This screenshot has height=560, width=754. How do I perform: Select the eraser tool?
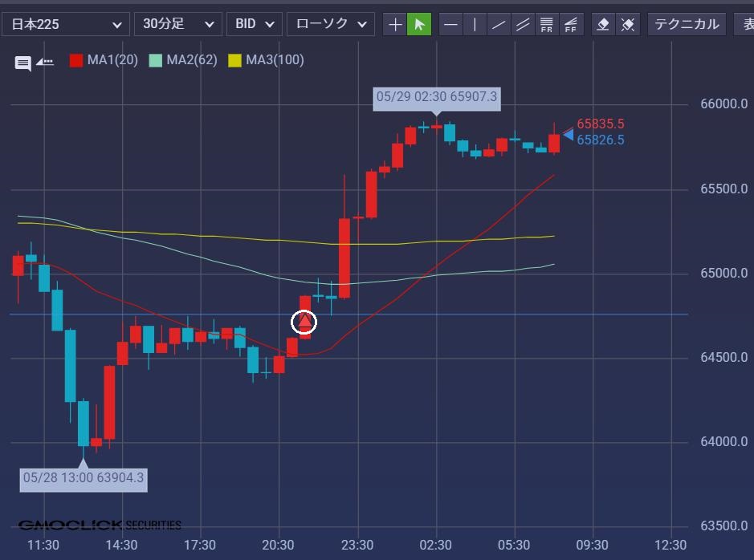(603, 24)
